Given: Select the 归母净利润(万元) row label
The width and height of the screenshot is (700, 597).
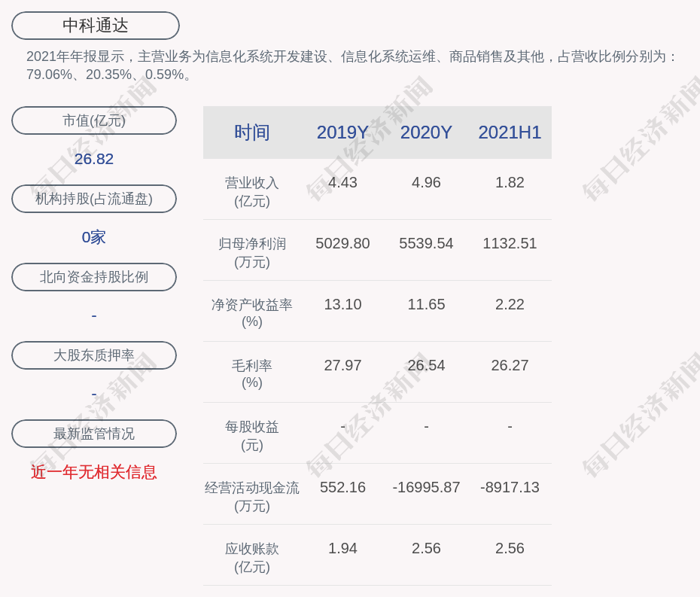Looking at the screenshot, I should click(251, 253).
